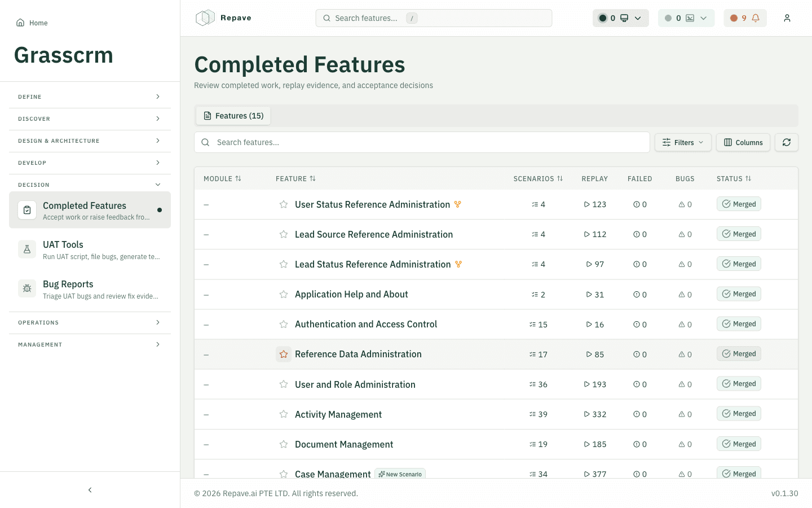This screenshot has height=508, width=812.
Task: Sort the table by Status column
Action: pyautogui.click(x=734, y=179)
